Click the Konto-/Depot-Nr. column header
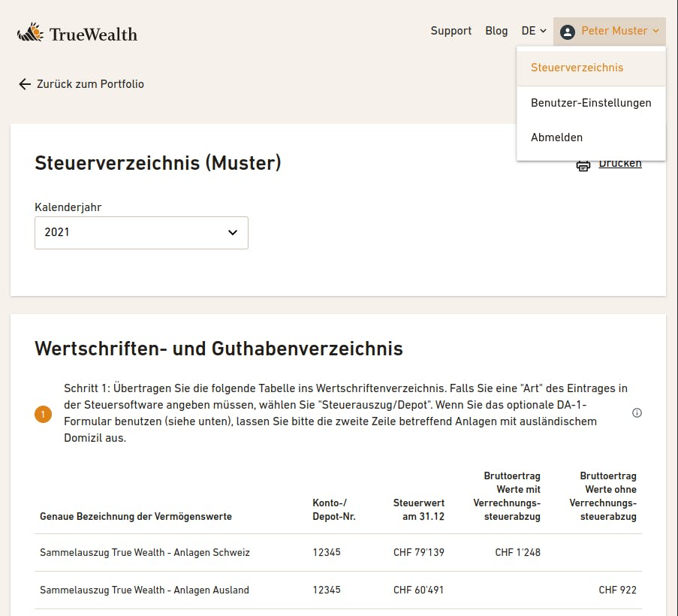 (334, 509)
